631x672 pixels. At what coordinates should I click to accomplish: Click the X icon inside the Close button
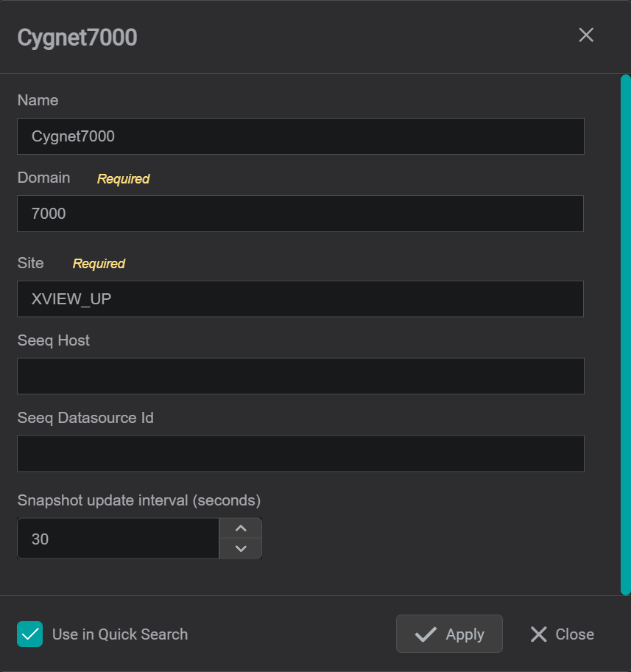coord(538,634)
